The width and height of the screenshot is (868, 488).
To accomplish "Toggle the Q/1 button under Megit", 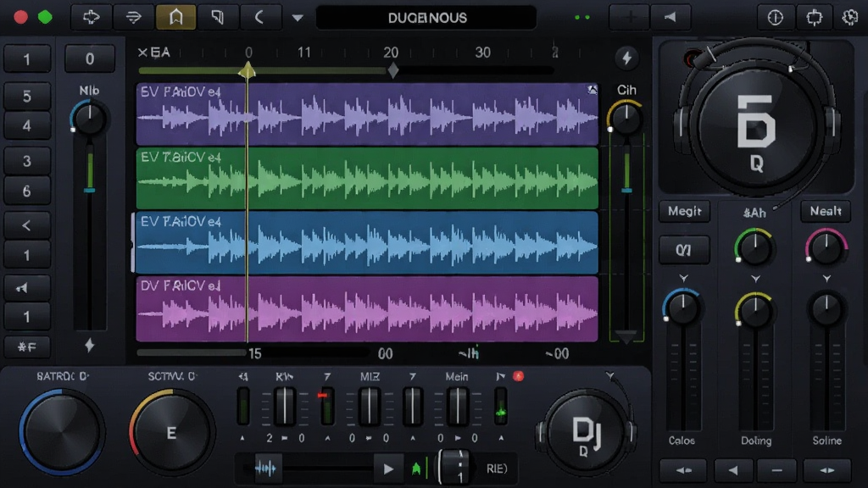I will click(684, 250).
